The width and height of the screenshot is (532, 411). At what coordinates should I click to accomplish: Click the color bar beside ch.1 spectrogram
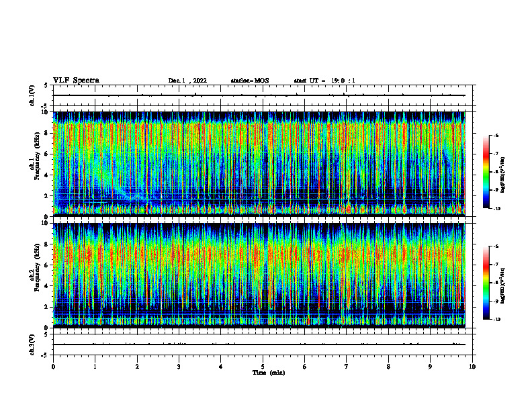(486, 172)
